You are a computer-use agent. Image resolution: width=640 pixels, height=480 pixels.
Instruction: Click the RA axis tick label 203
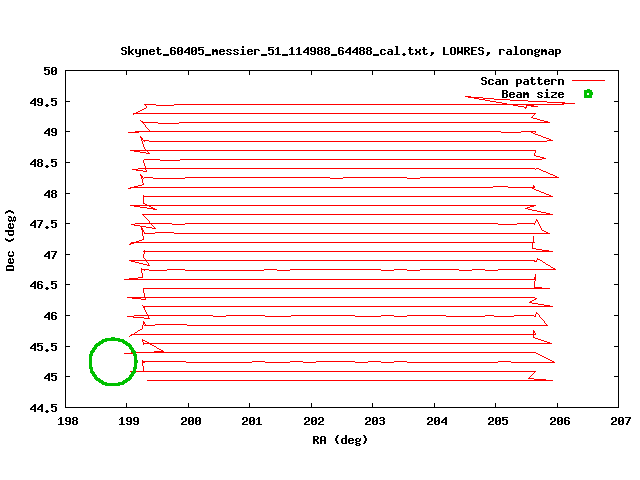tap(375, 421)
